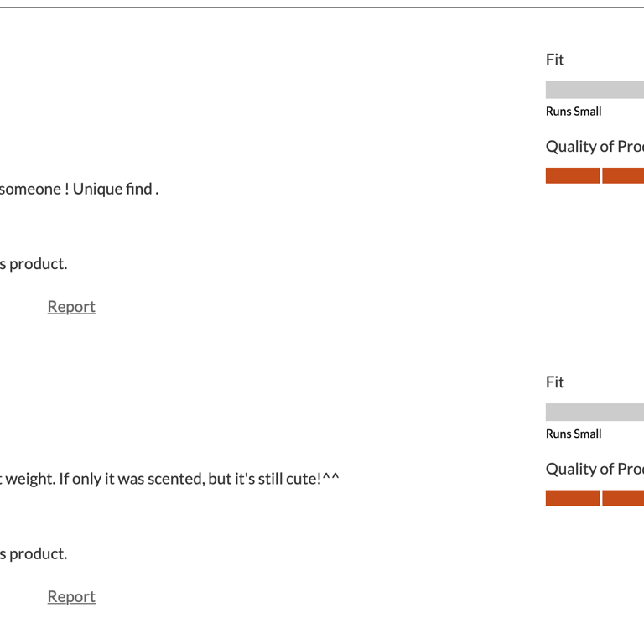644x644 pixels.
Task: Click 's product.' line below 'Unique find' review
Action: point(34,264)
